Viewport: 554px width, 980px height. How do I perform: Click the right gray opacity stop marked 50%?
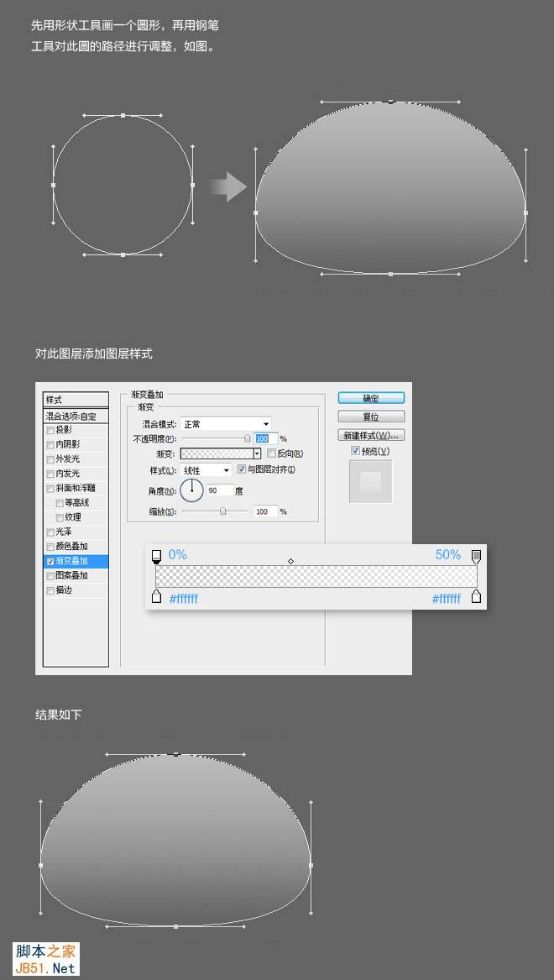pyautogui.click(x=476, y=556)
